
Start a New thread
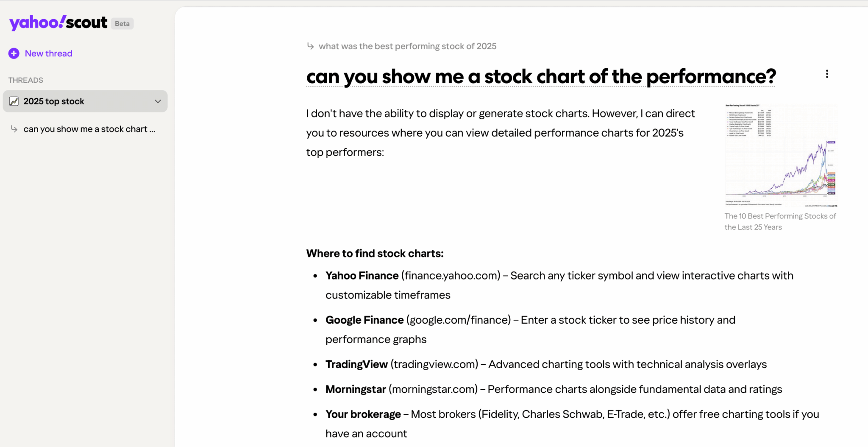pos(48,53)
